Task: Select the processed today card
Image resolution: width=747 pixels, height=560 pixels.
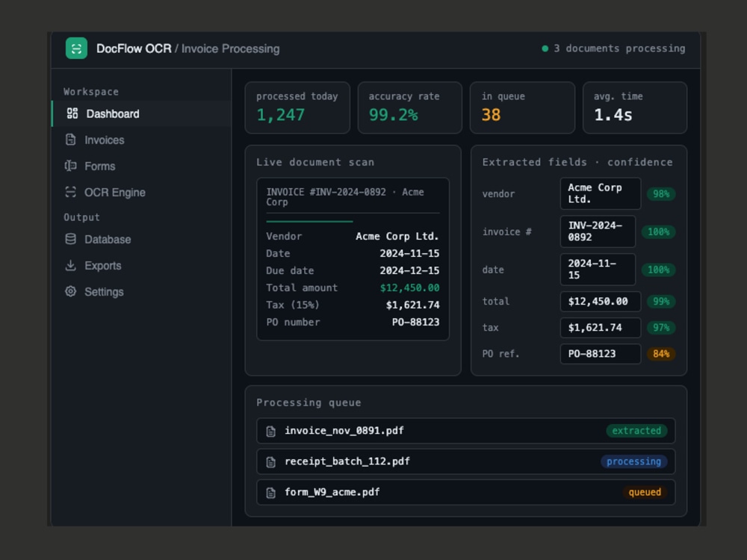Action: tap(297, 108)
